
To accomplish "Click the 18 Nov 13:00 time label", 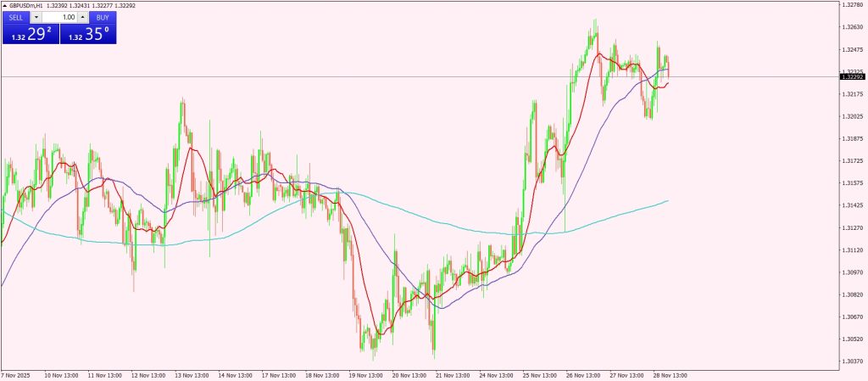I will click(323, 375).
